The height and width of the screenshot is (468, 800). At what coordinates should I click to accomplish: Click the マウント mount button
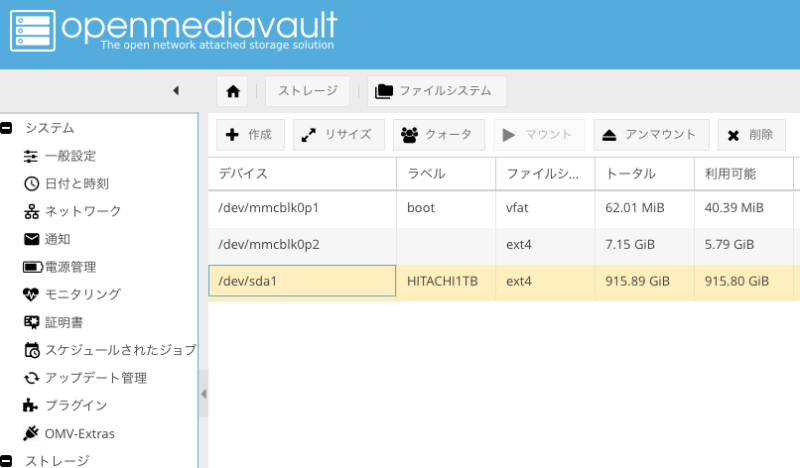click(x=539, y=135)
